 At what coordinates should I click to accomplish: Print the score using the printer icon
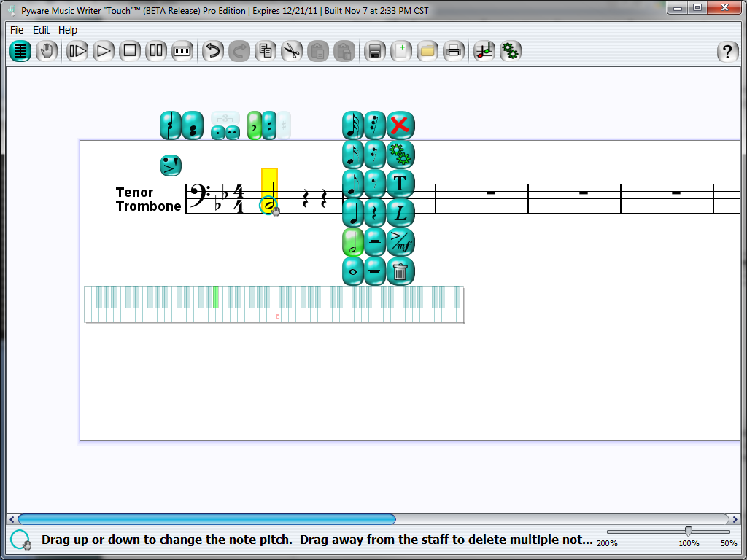tap(454, 51)
